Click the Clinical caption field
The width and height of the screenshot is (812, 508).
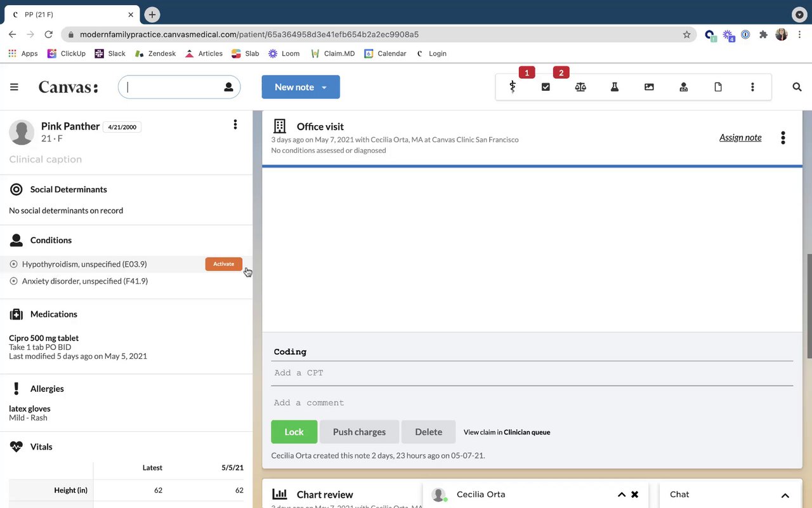click(x=46, y=159)
